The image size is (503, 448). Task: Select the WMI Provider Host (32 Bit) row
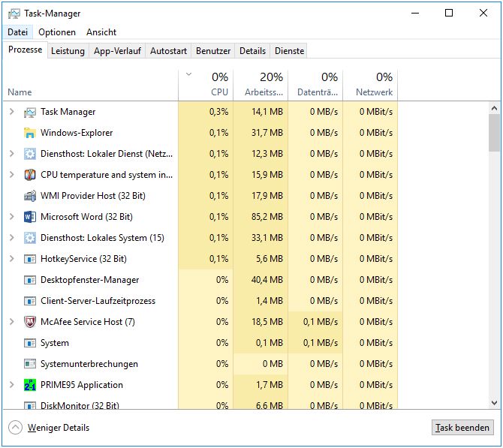click(200, 196)
